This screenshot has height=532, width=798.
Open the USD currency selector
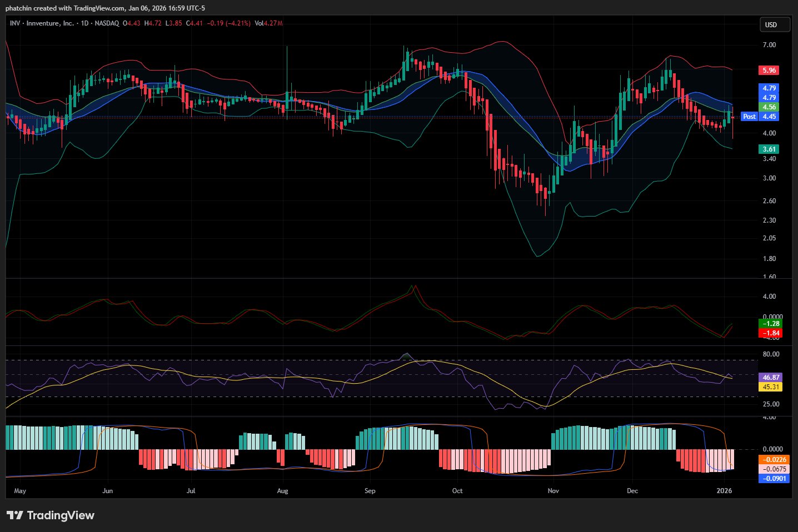click(775, 24)
